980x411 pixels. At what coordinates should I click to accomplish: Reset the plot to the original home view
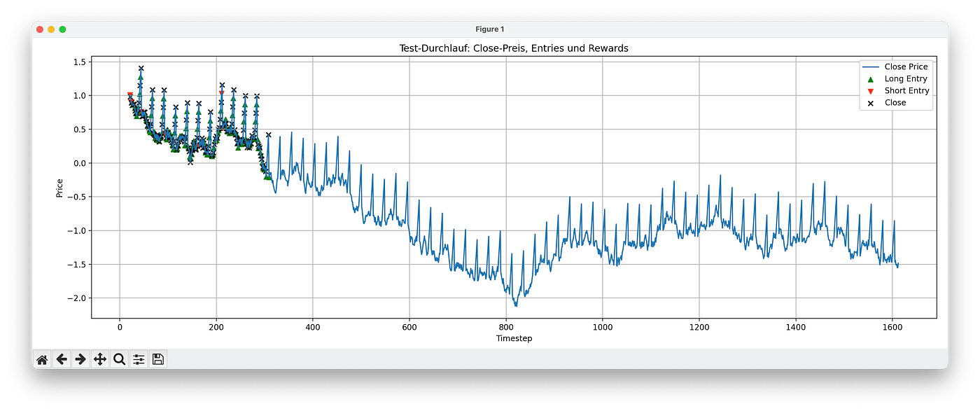click(x=42, y=359)
